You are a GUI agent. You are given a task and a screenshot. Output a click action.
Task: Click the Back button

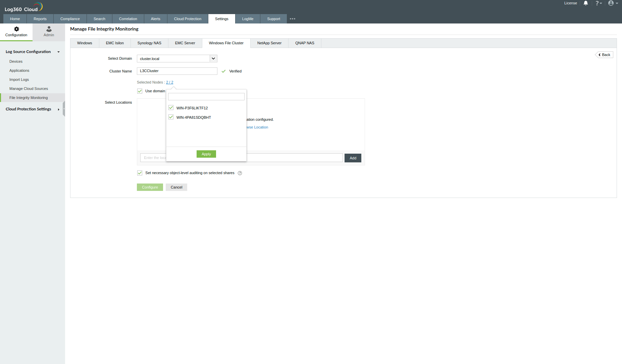click(604, 54)
